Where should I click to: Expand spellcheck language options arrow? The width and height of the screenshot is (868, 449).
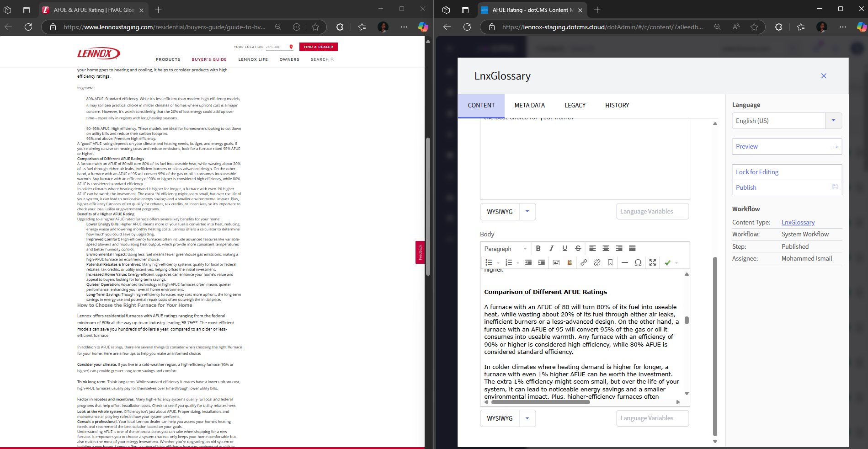point(676,263)
